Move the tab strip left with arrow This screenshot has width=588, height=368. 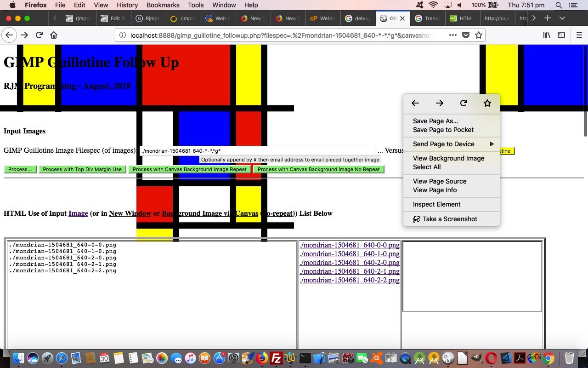click(x=55, y=18)
